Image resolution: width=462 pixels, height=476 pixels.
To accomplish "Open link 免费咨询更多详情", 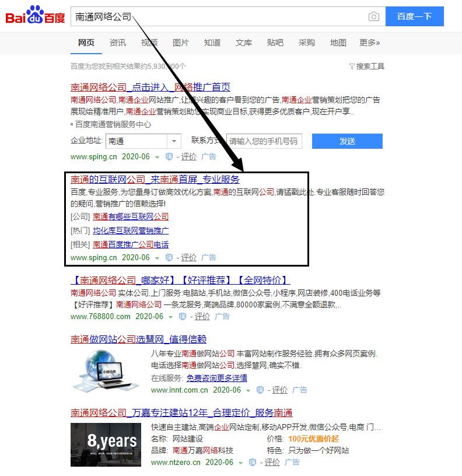I will (217, 378).
